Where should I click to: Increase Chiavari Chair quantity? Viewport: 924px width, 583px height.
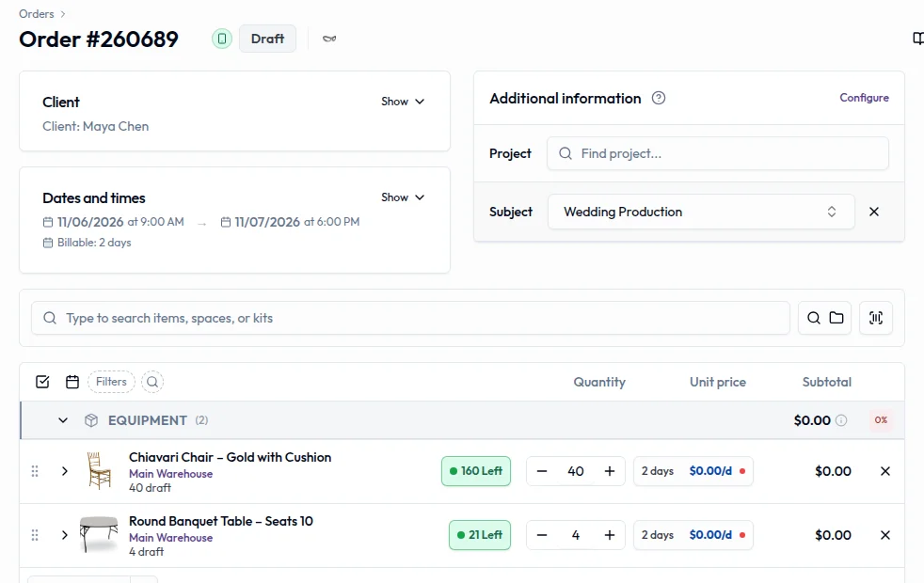pos(610,471)
